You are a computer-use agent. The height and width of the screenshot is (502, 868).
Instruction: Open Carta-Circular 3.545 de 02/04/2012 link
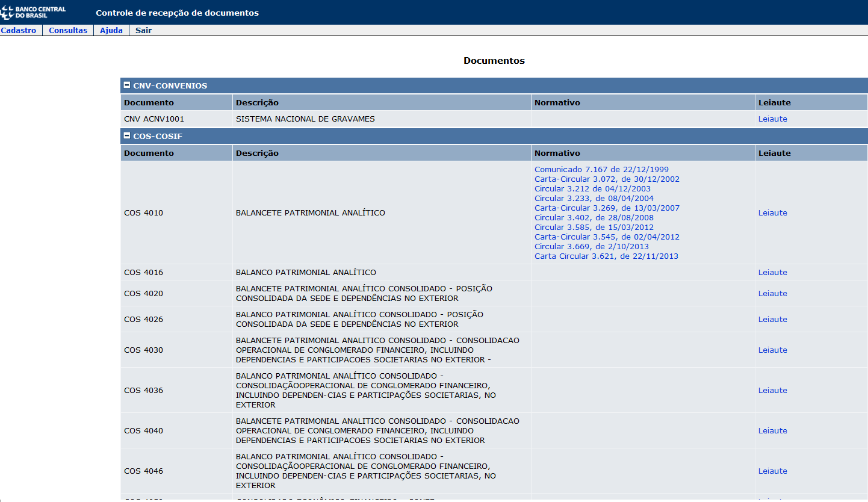(607, 237)
